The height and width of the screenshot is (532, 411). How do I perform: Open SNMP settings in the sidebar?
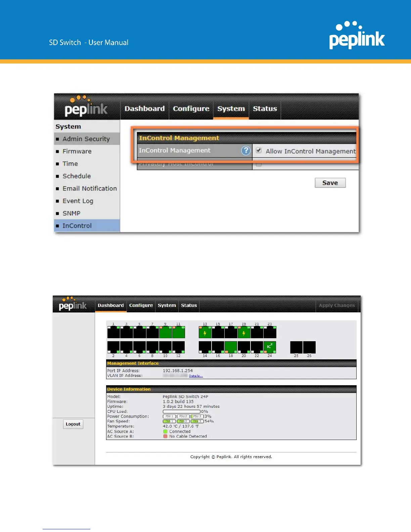[x=87, y=214]
